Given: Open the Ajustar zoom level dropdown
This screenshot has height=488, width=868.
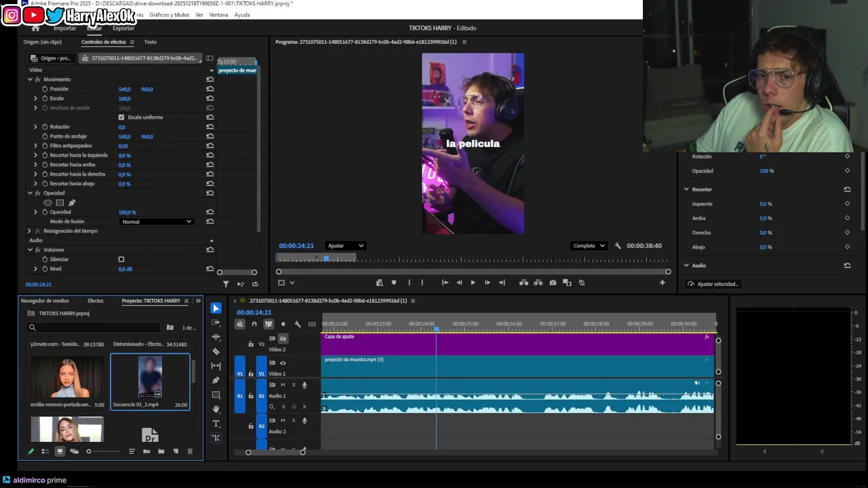Looking at the screenshot, I should tap(345, 245).
